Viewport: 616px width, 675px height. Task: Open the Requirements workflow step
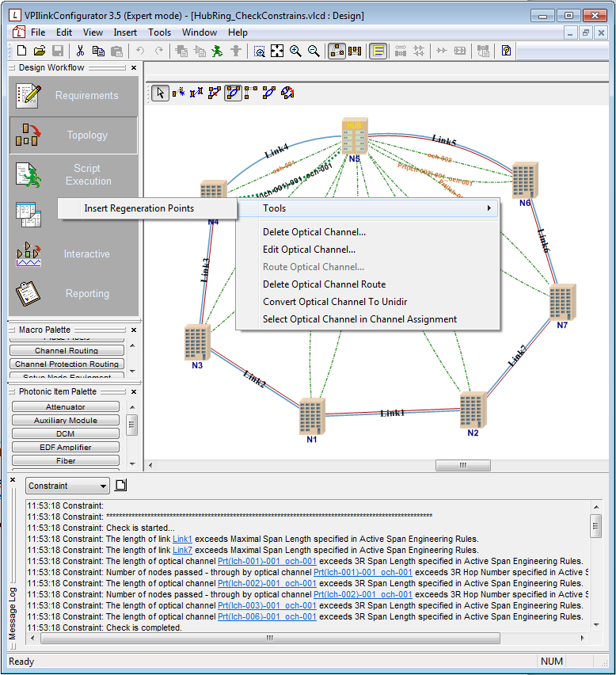74,96
